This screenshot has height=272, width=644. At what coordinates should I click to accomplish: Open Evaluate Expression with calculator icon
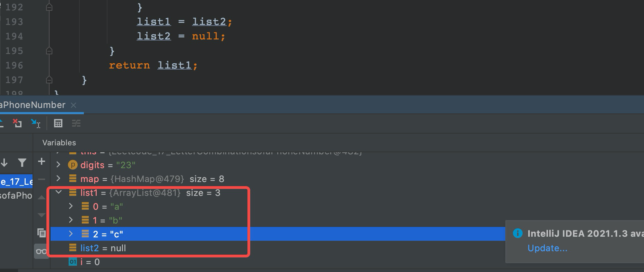tap(58, 123)
